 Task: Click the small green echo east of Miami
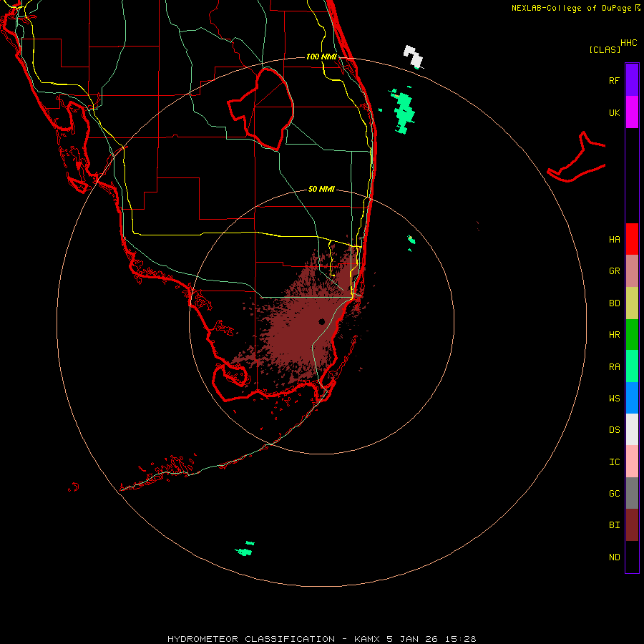point(411,240)
